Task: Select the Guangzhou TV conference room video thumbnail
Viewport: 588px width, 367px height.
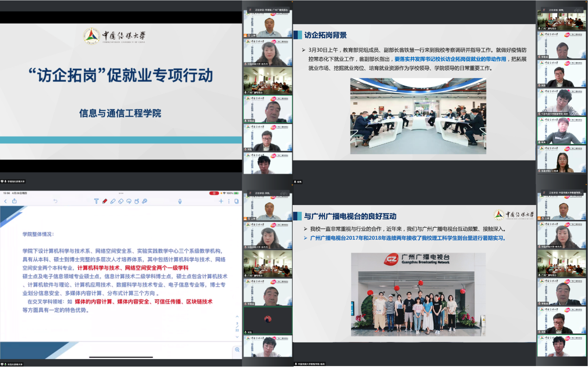Action: point(268,80)
